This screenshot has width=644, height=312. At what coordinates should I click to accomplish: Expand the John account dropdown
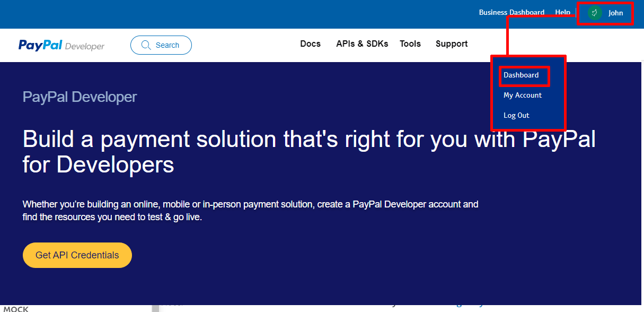click(605, 13)
